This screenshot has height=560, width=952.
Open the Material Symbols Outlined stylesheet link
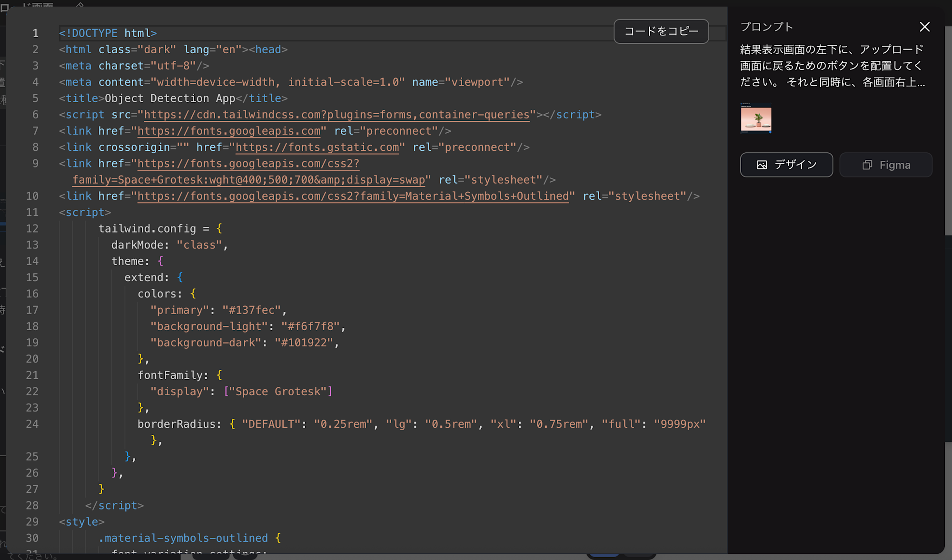click(x=353, y=196)
